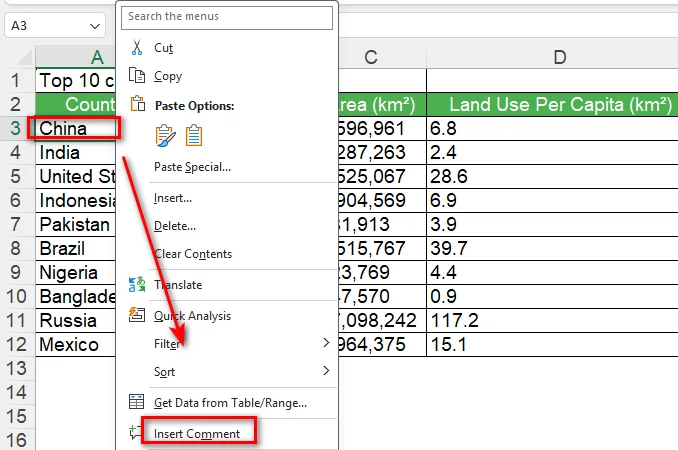Viewport: 678px width, 450px height.
Task: Click the Name Box showing A3
Action: [x=55, y=26]
